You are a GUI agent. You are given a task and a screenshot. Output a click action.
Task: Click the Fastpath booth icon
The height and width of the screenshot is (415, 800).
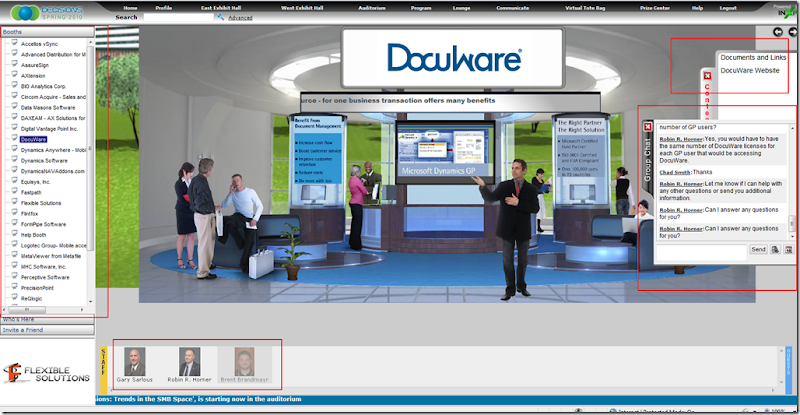click(x=14, y=191)
